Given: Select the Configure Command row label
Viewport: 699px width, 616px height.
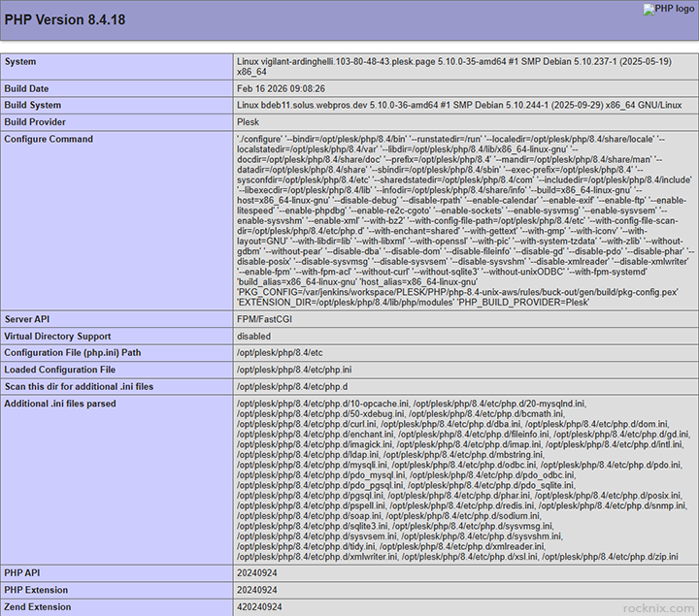Looking at the screenshot, I should pos(49,139).
